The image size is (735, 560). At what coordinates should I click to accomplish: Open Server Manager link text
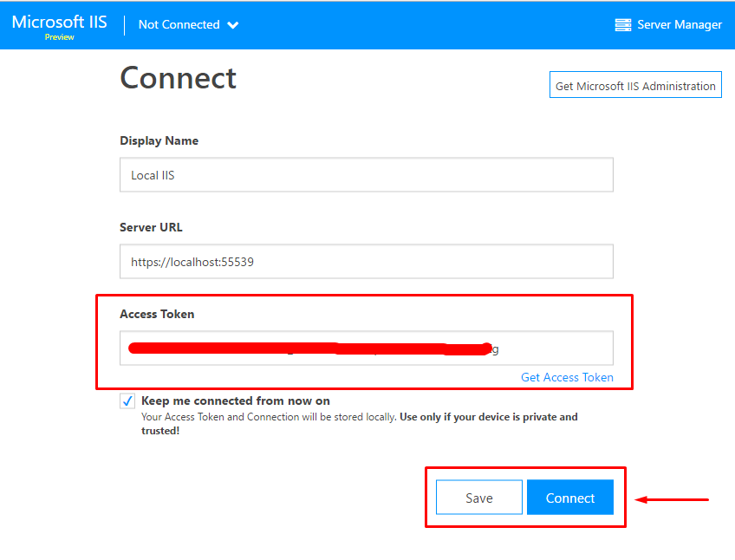click(680, 25)
